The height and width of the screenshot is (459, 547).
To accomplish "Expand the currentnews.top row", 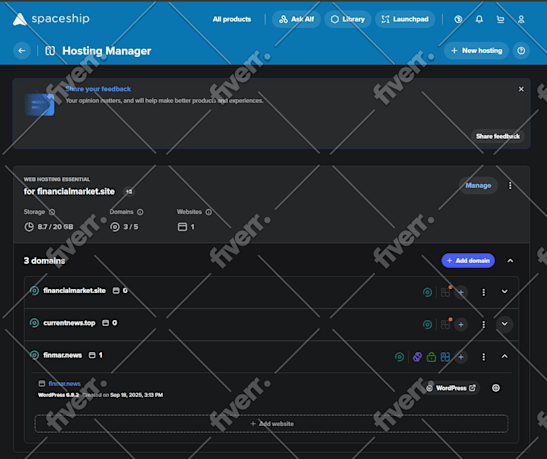I will coord(504,324).
